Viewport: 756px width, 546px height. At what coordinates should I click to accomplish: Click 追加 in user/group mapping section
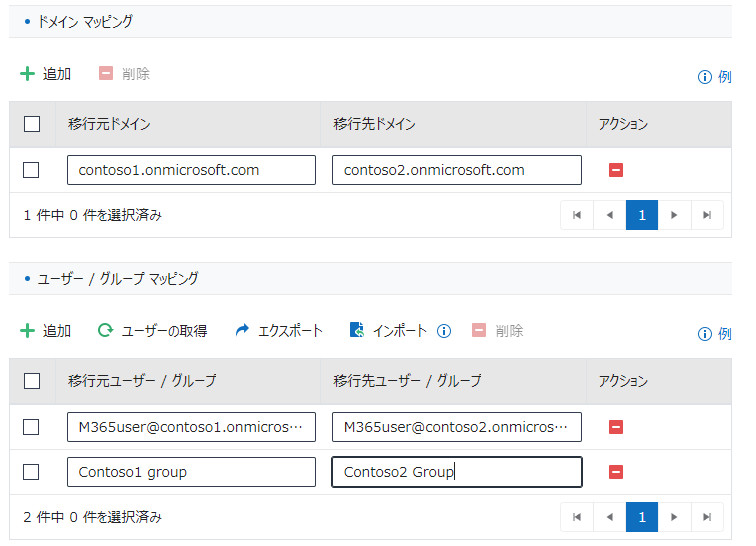pyautogui.click(x=46, y=331)
